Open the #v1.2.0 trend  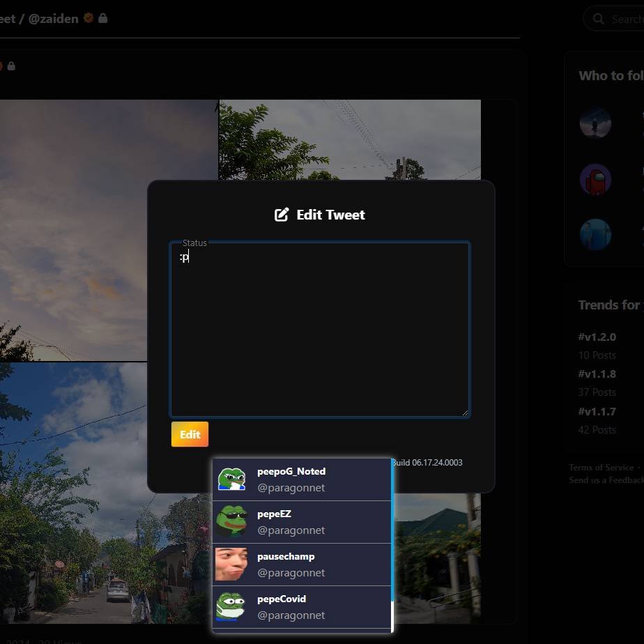(x=597, y=337)
